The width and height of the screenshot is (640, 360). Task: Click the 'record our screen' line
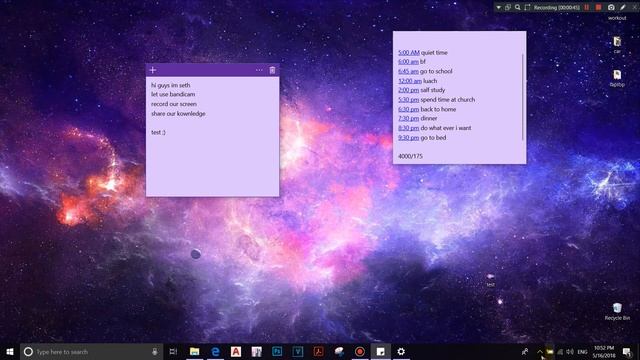coord(174,104)
